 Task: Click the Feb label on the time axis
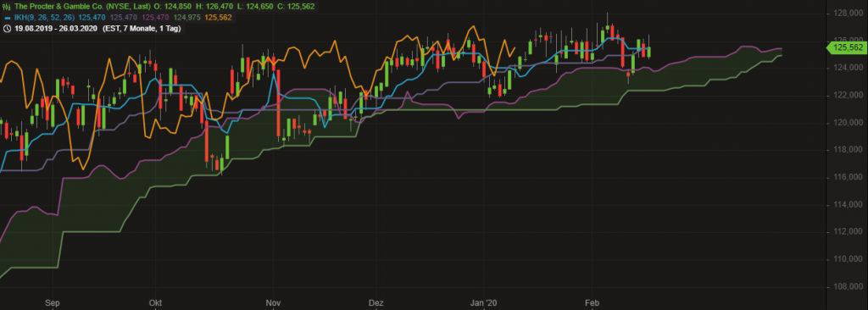pos(593,303)
